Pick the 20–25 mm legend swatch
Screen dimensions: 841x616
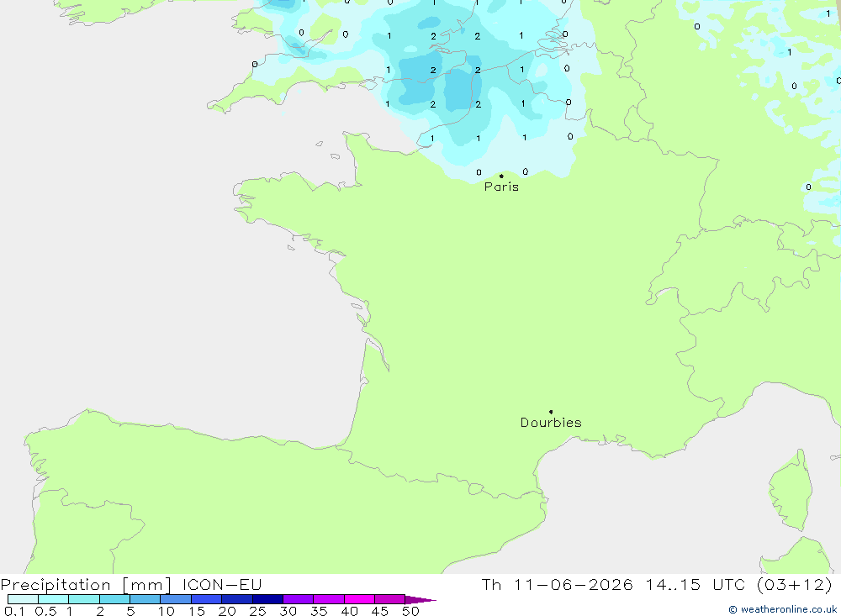tap(237, 599)
